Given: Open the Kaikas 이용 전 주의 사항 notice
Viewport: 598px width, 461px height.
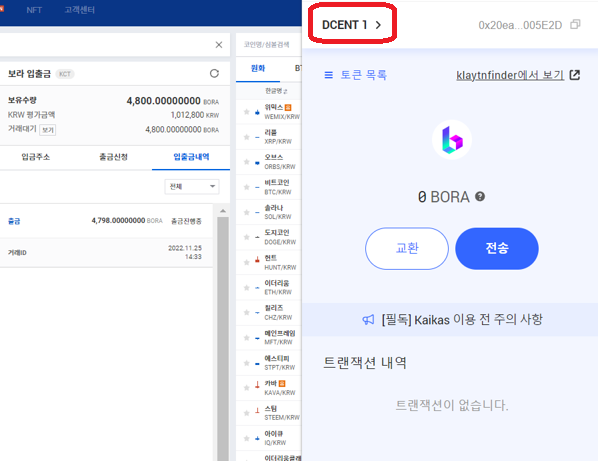Looking at the screenshot, I should (452, 320).
